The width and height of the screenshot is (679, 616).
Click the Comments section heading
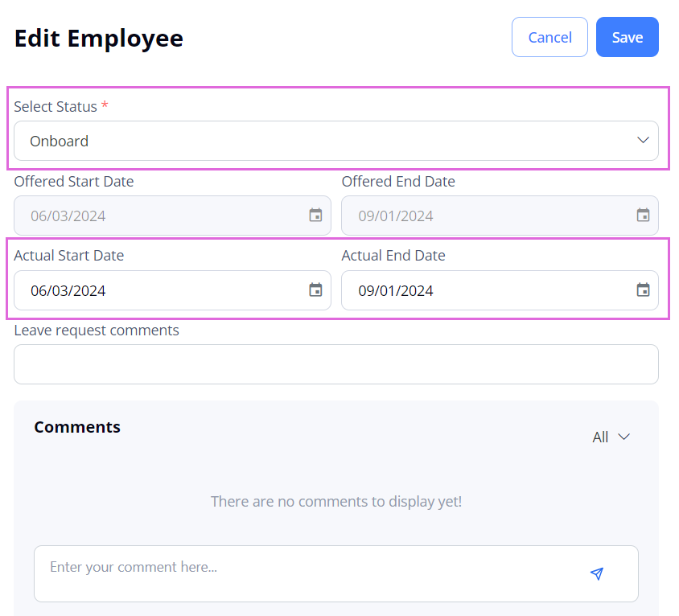tap(77, 427)
